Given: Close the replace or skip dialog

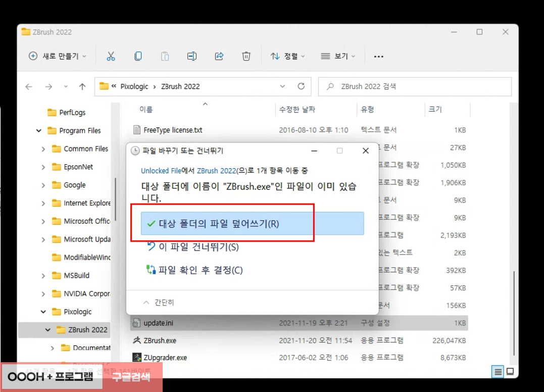Looking at the screenshot, I should coord(366,151).
